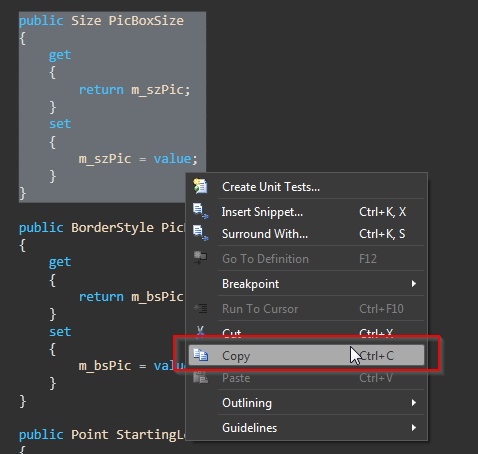Click the Ctrl+K, X shortcut text
This screenshot has width=478, height=454.
382,212
